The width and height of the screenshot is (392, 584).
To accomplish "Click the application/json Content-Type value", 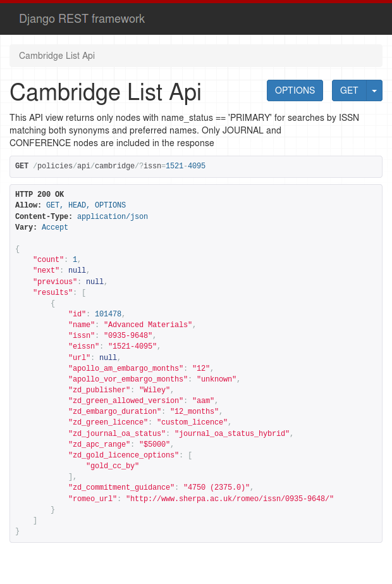I will [x=113, y=216].
